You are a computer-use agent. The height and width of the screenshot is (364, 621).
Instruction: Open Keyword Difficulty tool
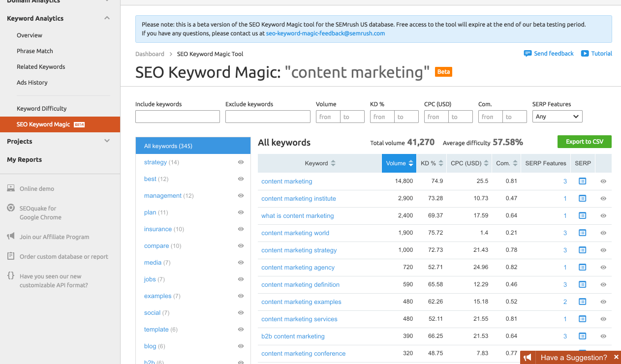point(42,109)
